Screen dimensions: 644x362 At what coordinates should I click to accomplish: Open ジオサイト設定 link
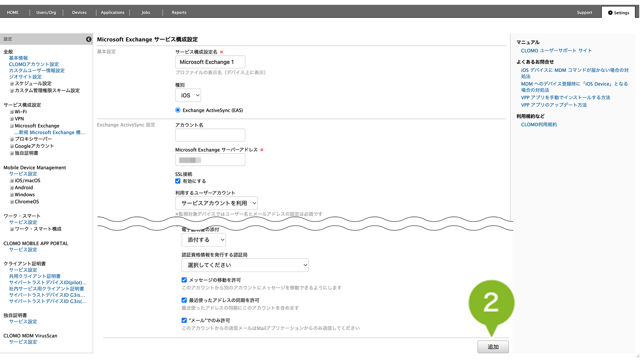[x=25, y=77]
